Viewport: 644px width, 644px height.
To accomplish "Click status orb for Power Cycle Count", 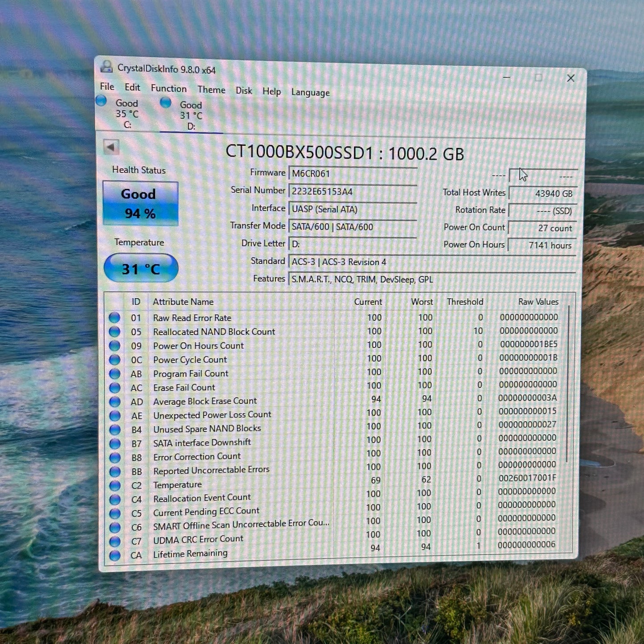I will 115,360.
